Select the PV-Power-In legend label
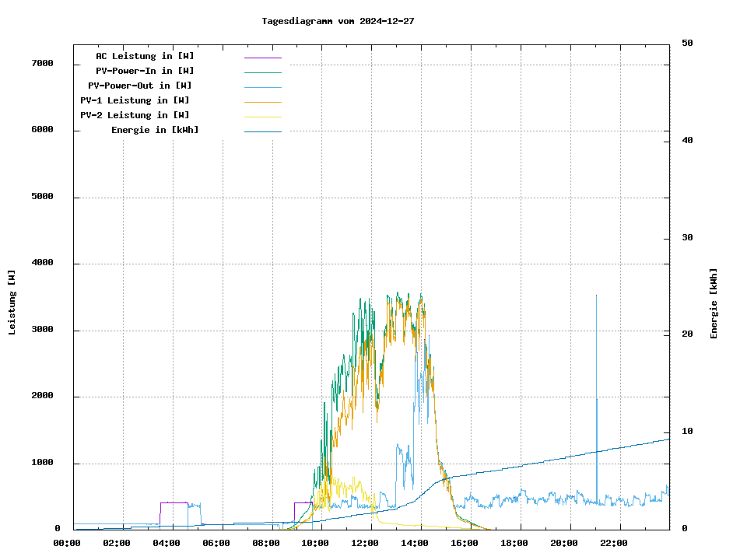This screenshot has width=747, height=560. [150, 71]
